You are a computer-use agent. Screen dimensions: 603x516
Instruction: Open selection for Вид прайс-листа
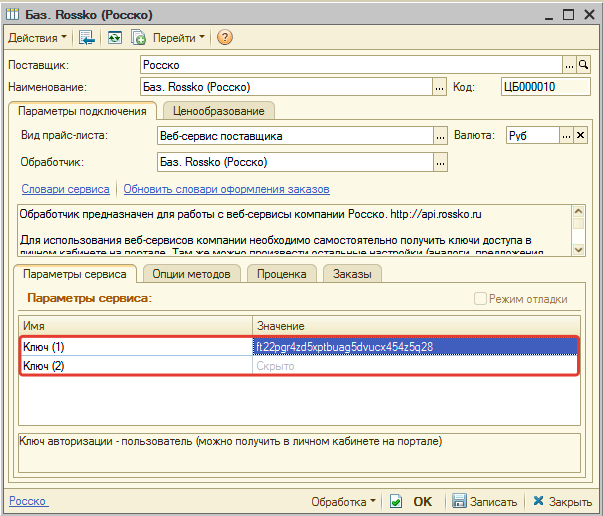440,136
